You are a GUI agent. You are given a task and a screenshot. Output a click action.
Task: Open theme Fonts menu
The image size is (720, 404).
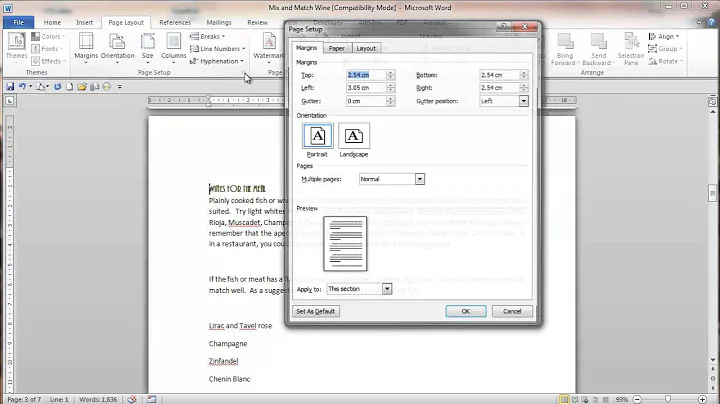tap(47, 49)
